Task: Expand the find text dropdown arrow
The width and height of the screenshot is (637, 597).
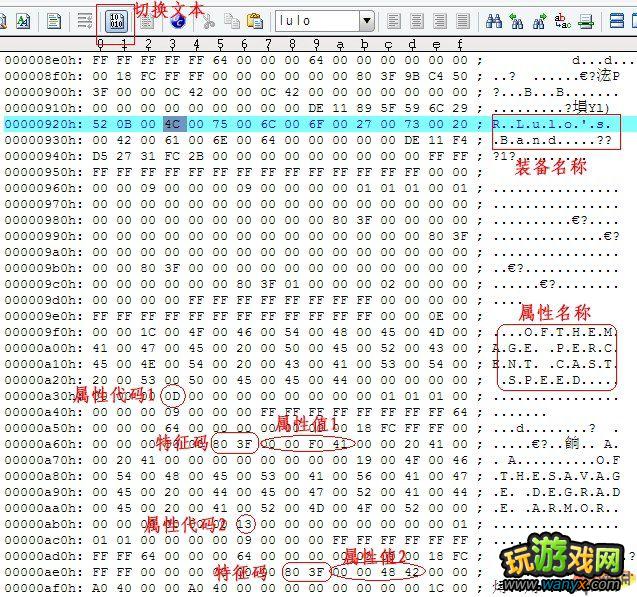Action: 367,21
